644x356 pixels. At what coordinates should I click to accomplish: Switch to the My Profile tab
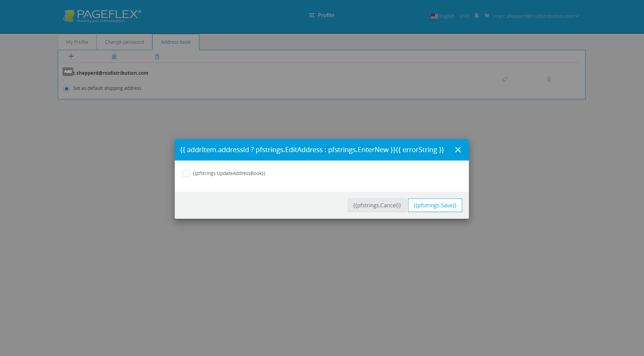pos(77,42)
